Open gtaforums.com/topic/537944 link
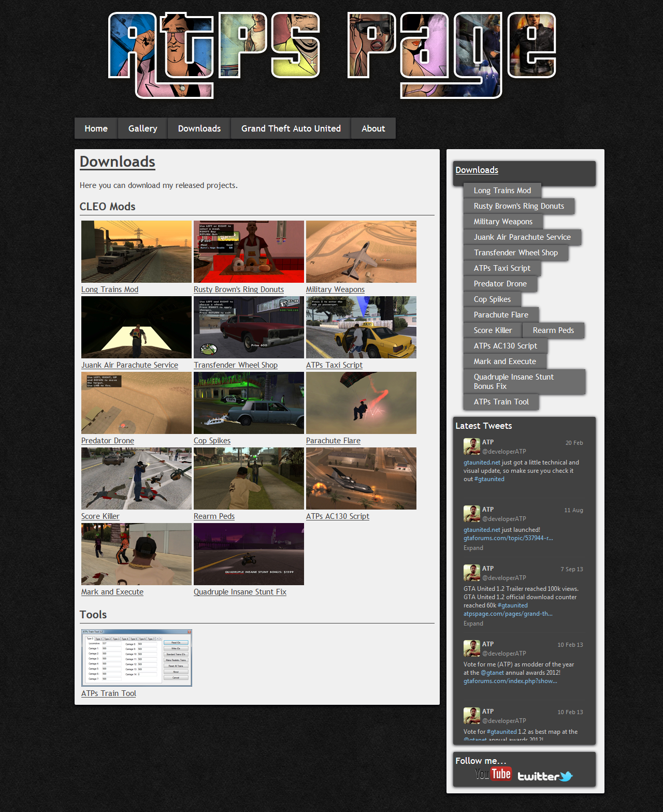Viewport: 663px width, 812px height. tap(508, 538)
